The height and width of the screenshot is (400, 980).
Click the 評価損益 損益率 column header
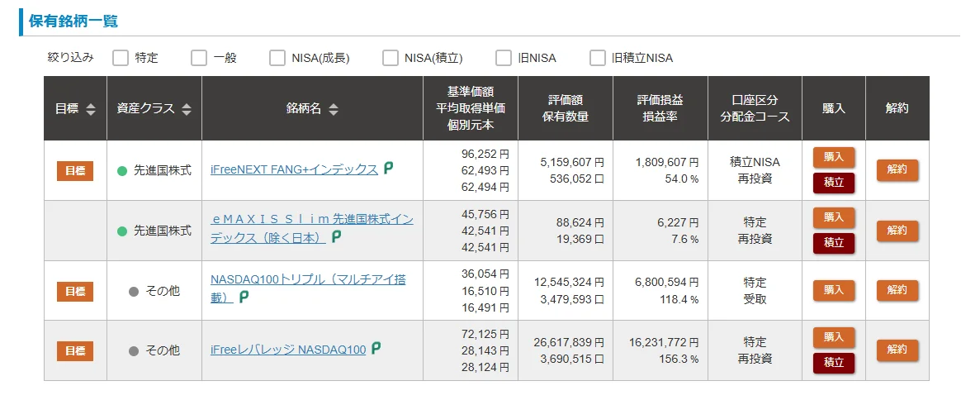660,108
